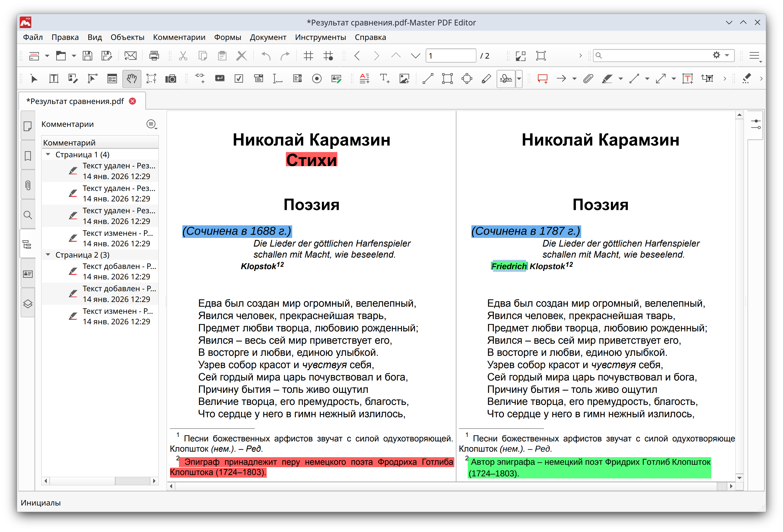
Task: Click the Add Sticky Note icon
Action: pyautogui.click(x=542, y=79)
